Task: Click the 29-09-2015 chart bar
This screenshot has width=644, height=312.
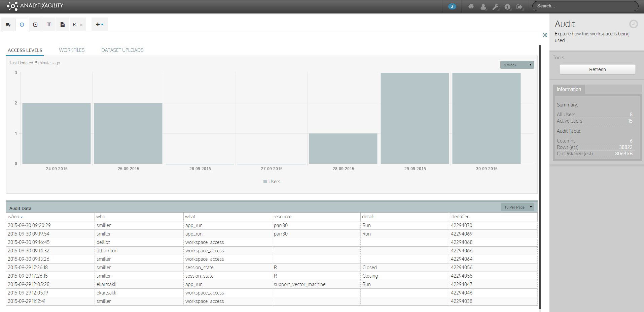Action: click(x=415, y=118)
